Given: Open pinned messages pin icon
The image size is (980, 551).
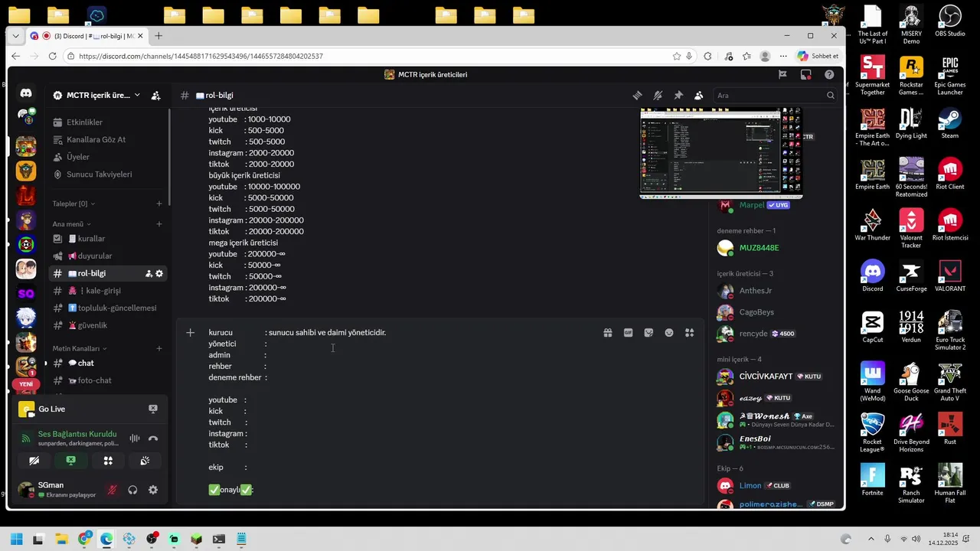Looking at the screenshot, I should [x=678, y=96].
